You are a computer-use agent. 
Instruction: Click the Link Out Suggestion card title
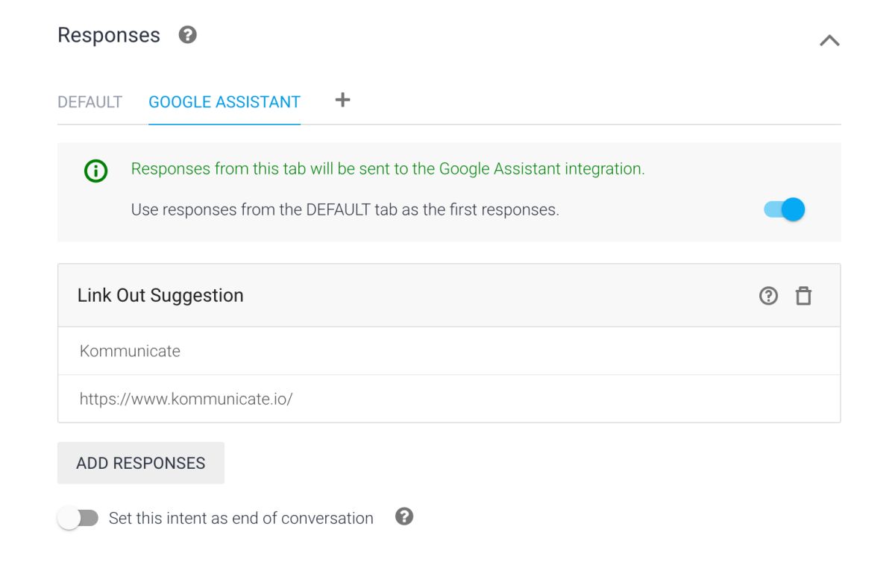point(160,296)
